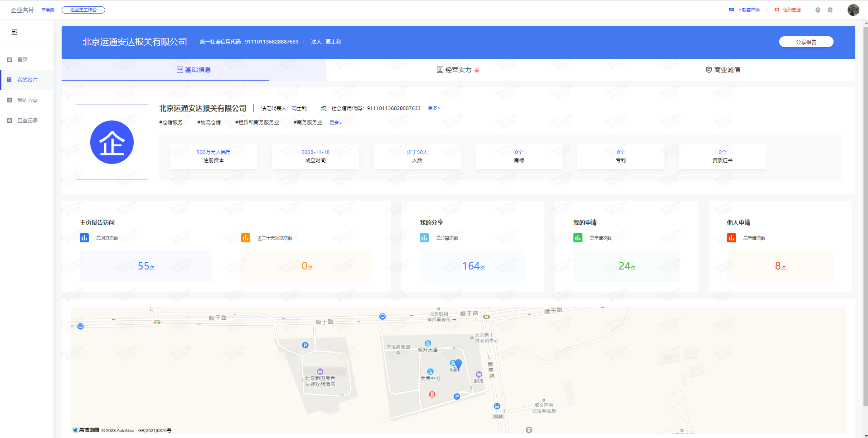The width and height of the screenshot is (868, 438).
Task: Open 互查记录 in the left sidebar
Action: point(27,120)
